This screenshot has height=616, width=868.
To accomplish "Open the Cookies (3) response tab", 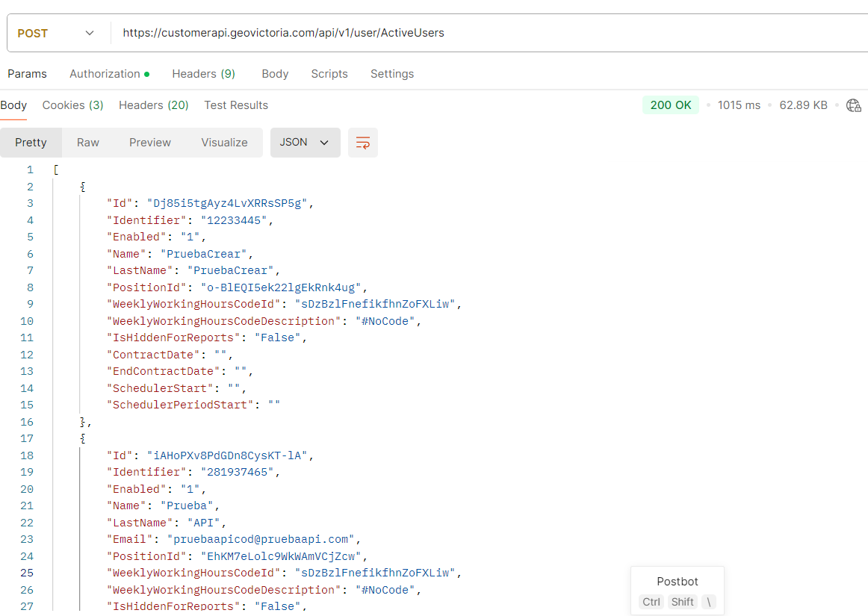I will [x=72, y=105].
